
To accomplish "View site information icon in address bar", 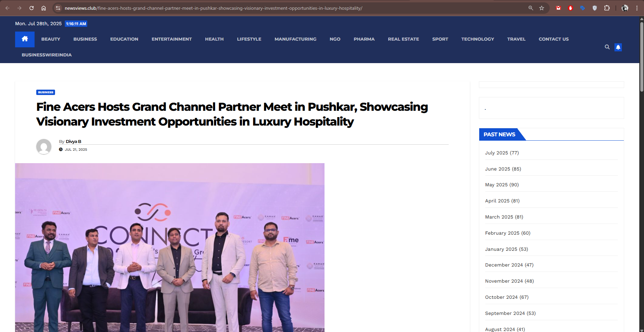I will (58, 8).
